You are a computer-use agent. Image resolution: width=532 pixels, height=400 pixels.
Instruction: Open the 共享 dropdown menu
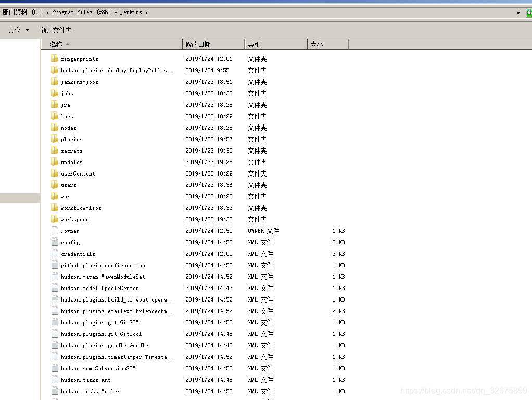pos(19,30)
